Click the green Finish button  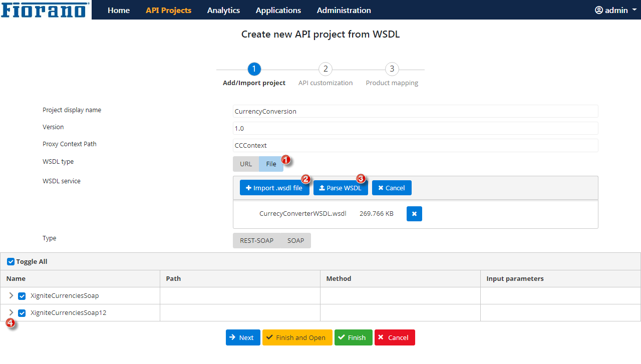[353, 337]
